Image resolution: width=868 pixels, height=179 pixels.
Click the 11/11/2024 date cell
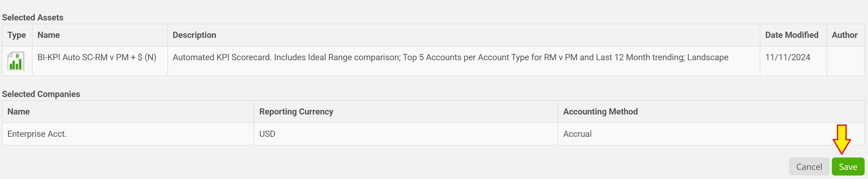point(787,57)
